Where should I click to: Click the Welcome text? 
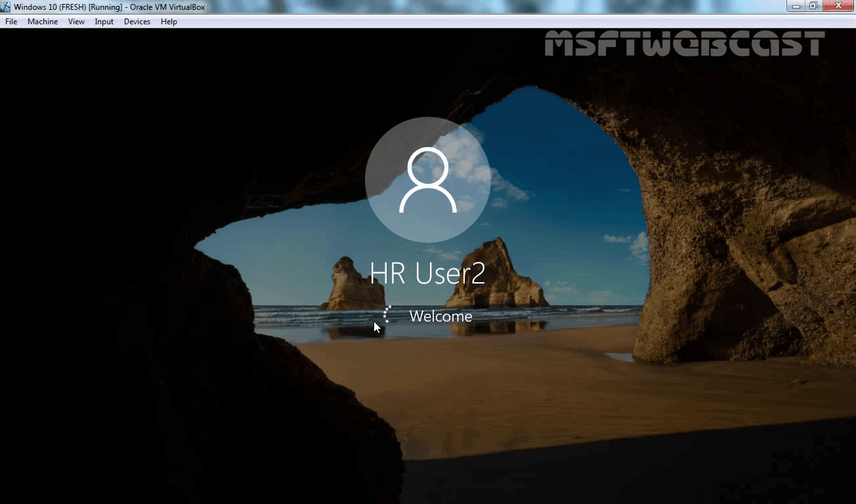click(x=440, y=316)
